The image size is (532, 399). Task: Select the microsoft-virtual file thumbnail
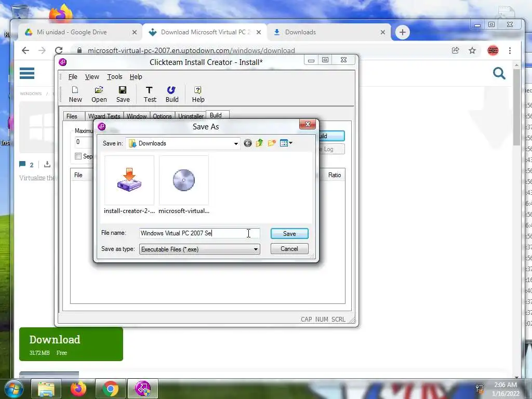[184, 185]
